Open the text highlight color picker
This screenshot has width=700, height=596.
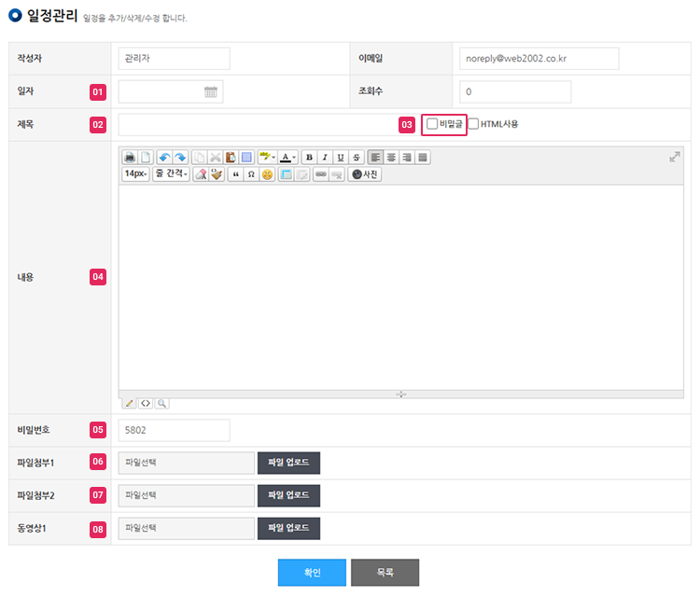tap(267, 158)
